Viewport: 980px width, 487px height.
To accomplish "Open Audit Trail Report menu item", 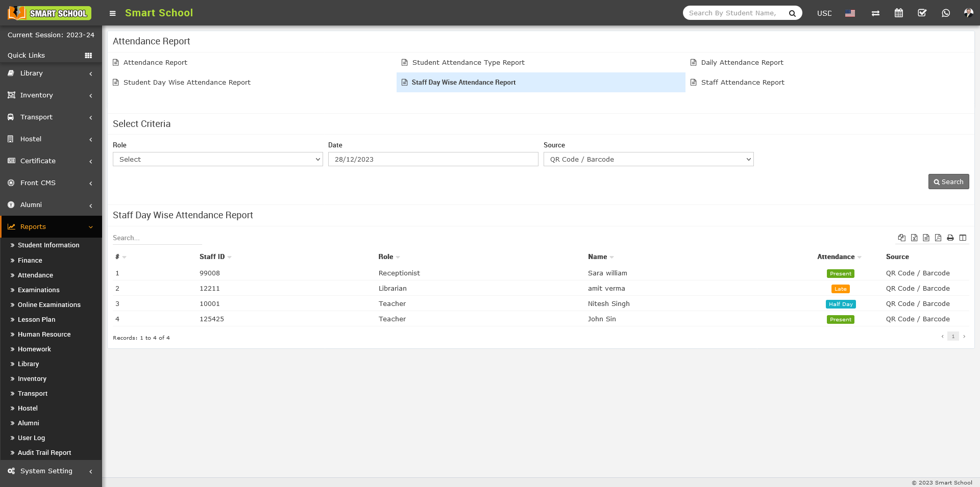I will coord(44,452).
